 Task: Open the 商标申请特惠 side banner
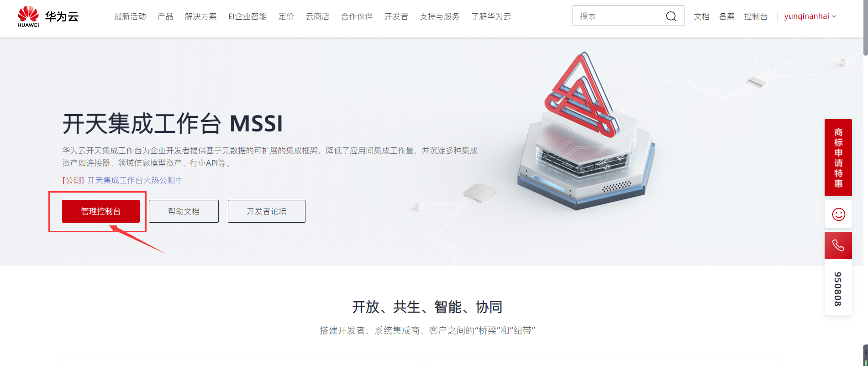pos(838,157)
